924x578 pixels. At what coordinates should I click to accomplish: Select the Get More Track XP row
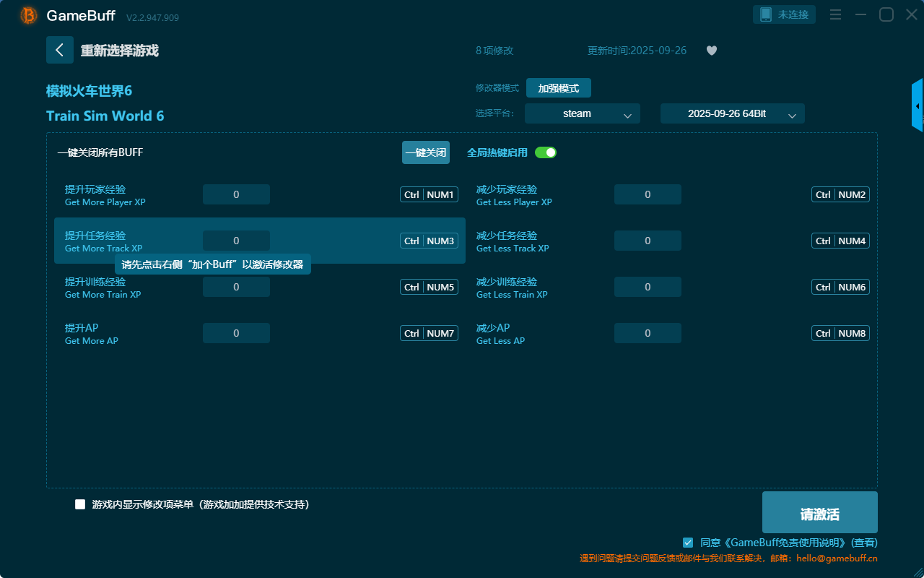130,241
